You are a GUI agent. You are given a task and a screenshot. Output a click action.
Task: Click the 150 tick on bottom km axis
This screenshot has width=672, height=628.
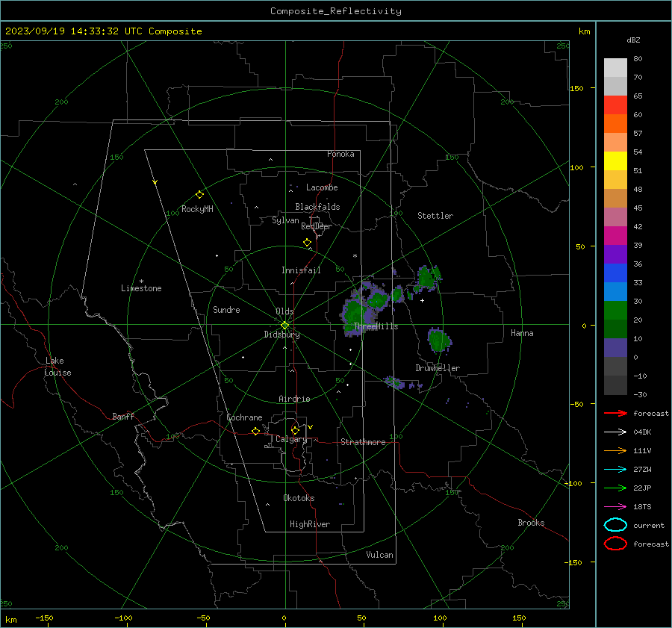click(519, 618)
